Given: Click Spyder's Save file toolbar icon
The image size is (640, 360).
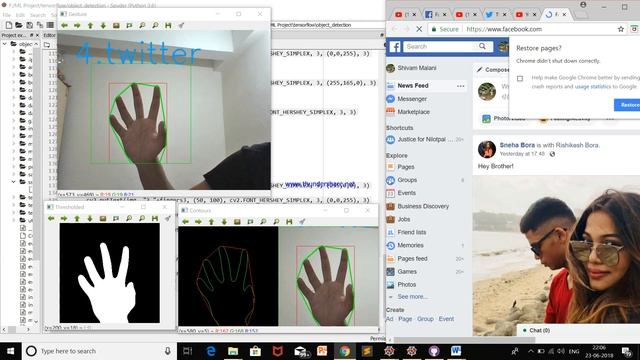Looking at the screenshot, I should pos(29,25).
